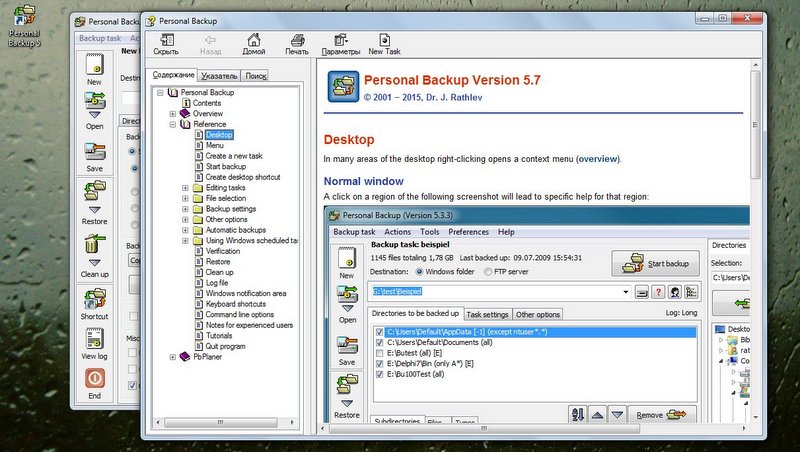This screenshot has height=452, width=800.
Task: Open the Other options tab in screenshot
Action: click(538, 314)
